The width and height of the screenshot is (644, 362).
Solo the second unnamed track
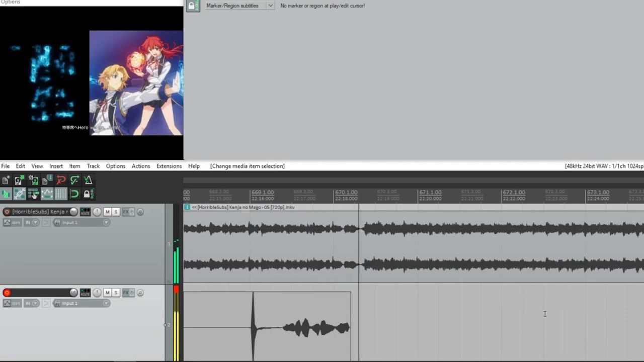point(116,293)
